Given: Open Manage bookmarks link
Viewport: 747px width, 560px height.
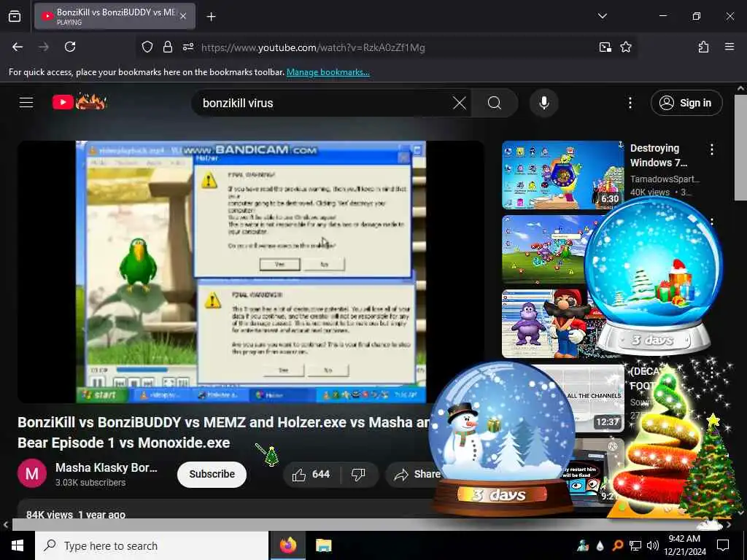Looking at the screenshot, I should (328, 72).
